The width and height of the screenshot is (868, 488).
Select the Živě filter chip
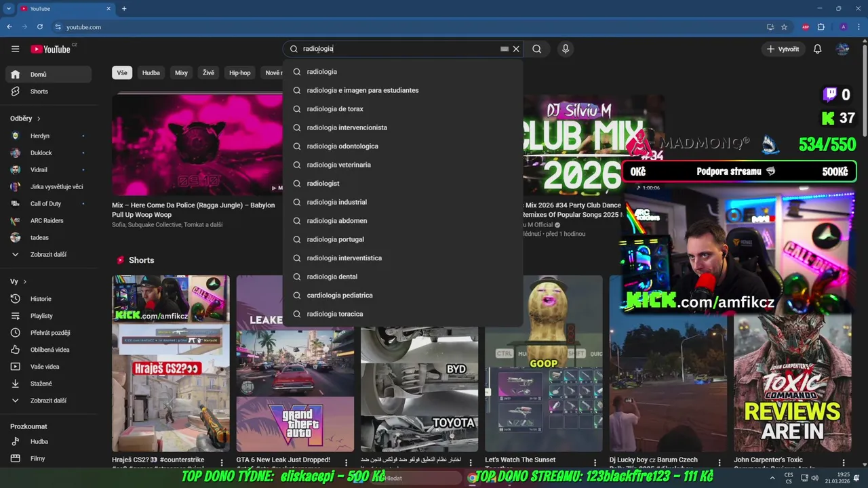[x=208, y=73]
